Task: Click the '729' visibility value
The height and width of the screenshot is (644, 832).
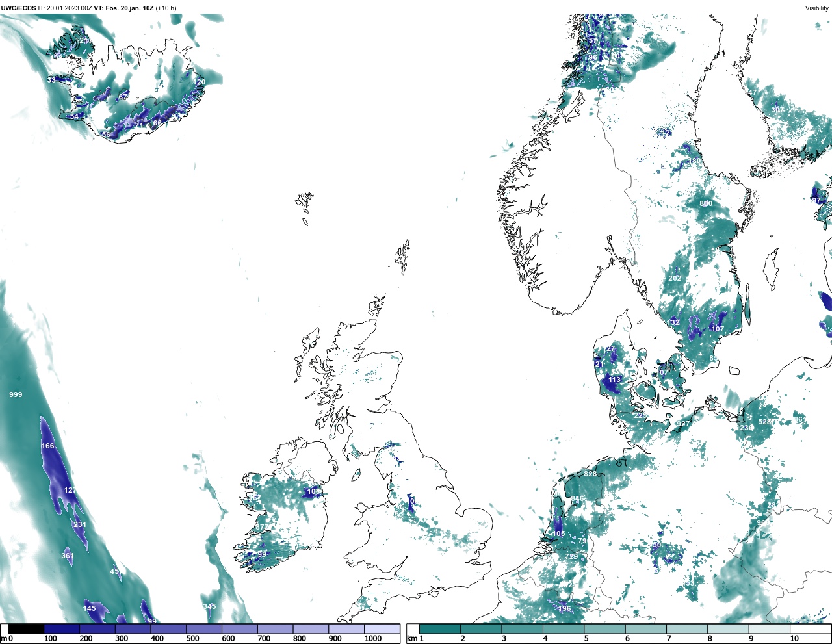Action: [x=571, y=556]
